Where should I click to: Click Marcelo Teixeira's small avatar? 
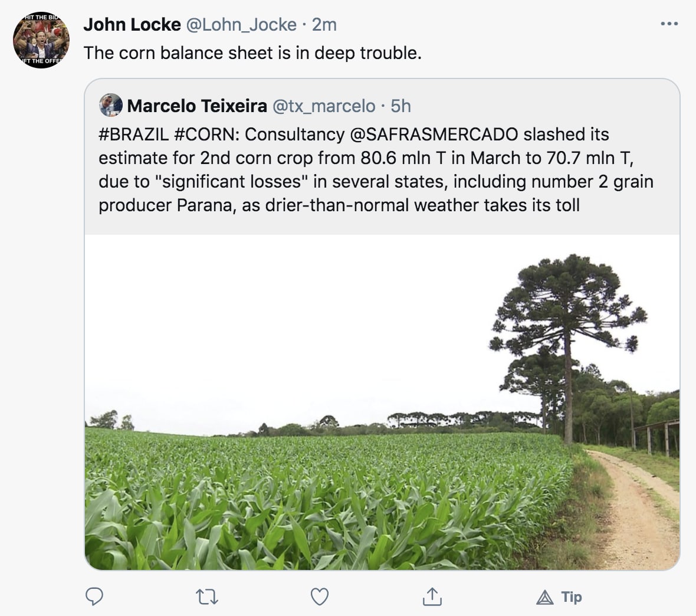[111, 105]
